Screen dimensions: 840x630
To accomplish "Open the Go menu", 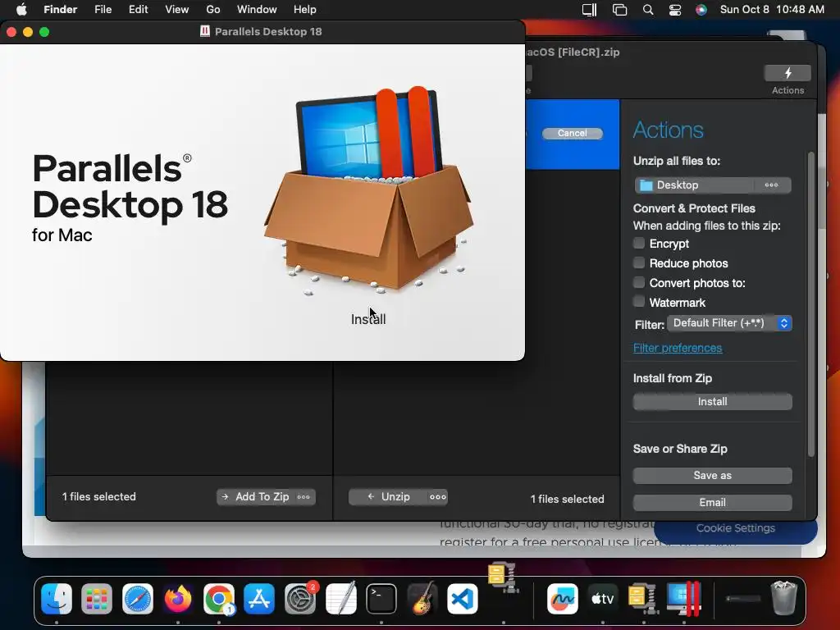I will (213, 10).
